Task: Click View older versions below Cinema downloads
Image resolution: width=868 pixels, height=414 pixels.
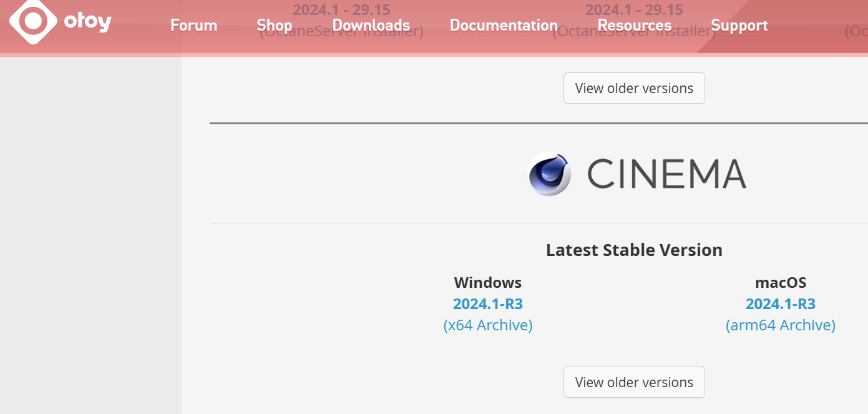Action: coord(634,382)
